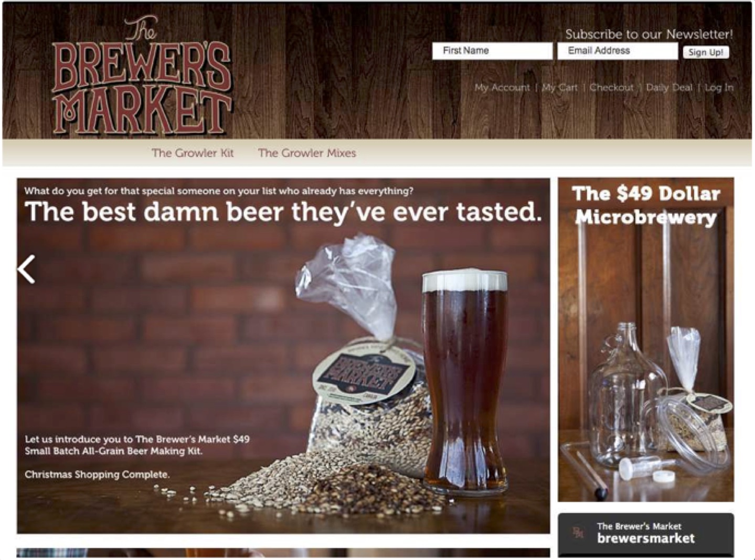
Task: Click The Brewer's Market logo
Action: click(x=142, y=75)
